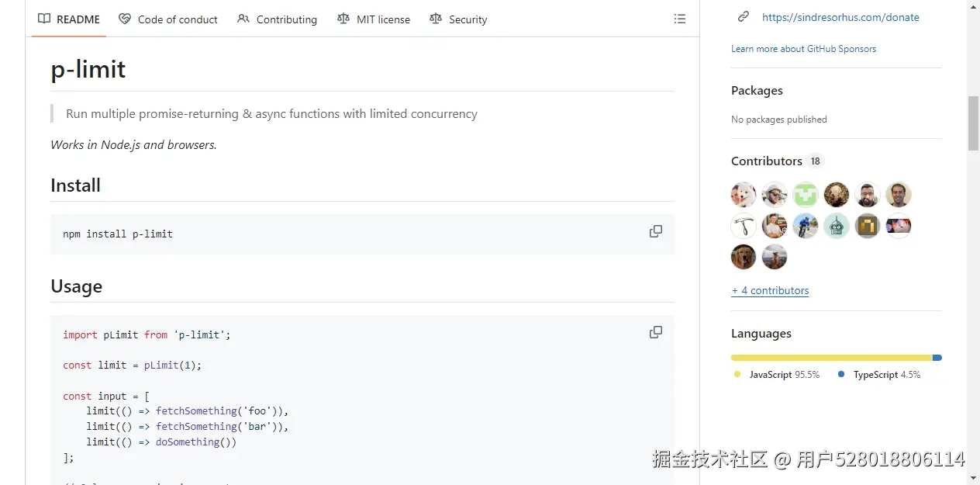Image resolution: width=980 pixels, height=485 pixels.
Task: Open the Packages heading link
Action: (x=757, y=90)
